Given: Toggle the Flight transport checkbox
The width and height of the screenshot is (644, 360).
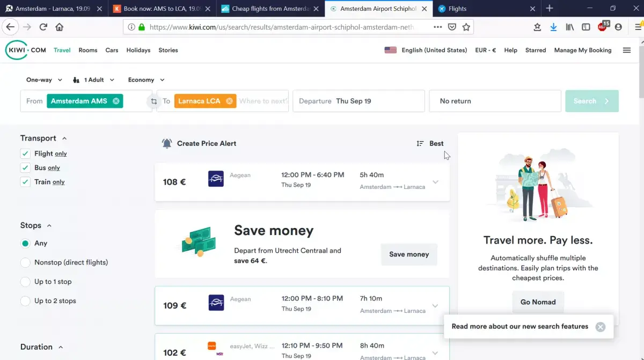Looking at the screenshot, I should pos(25,153).
